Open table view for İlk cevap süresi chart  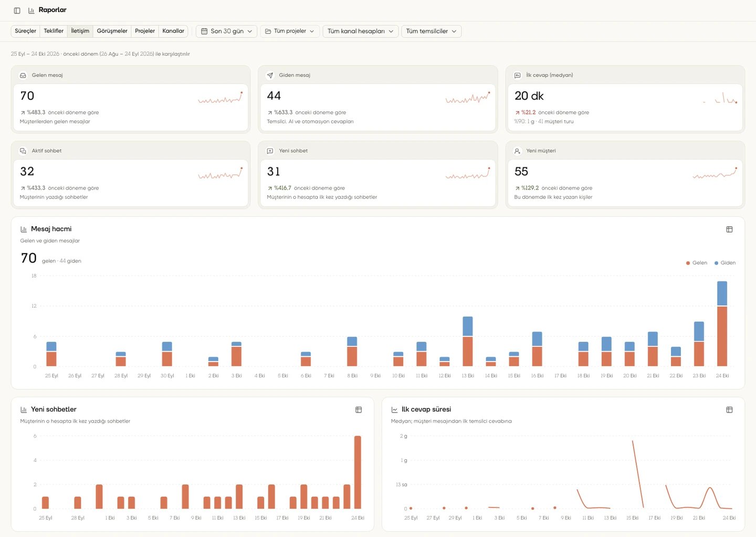coord(729,410)
